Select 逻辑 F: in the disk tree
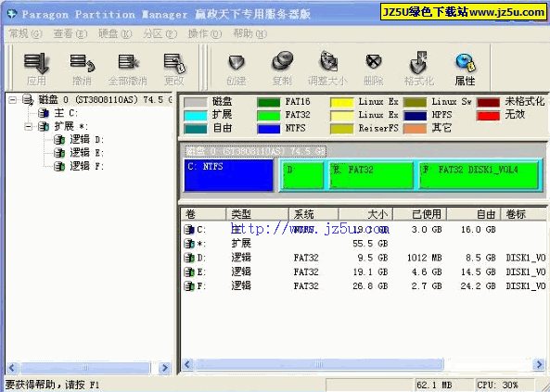This screenshot has width=550, height=392. point(86,166)
